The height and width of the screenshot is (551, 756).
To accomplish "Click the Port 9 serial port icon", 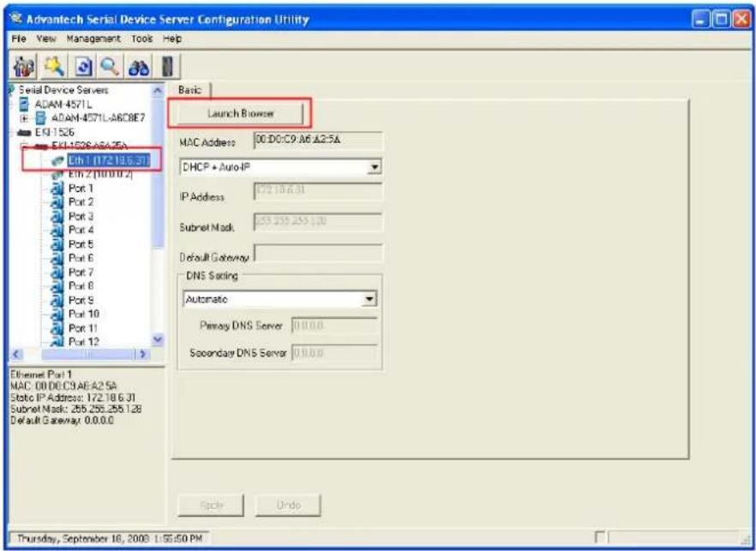I will tap(57, 300).
